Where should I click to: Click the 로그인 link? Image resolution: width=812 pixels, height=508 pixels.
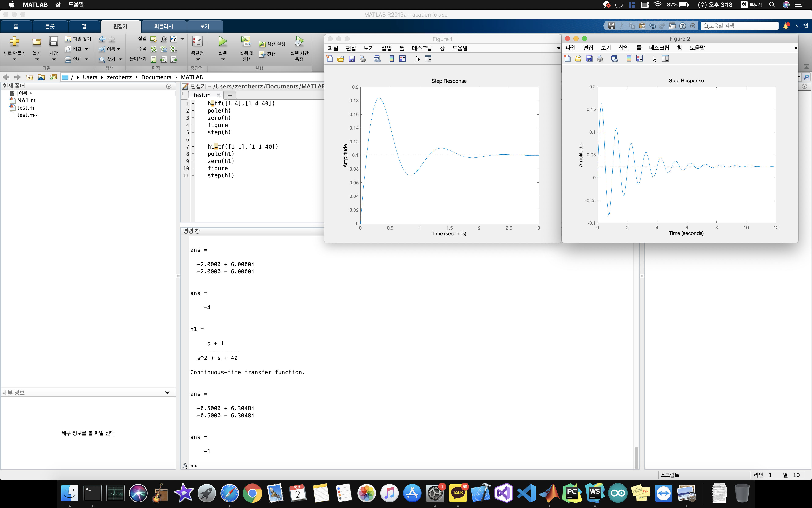tap(802, 26)
